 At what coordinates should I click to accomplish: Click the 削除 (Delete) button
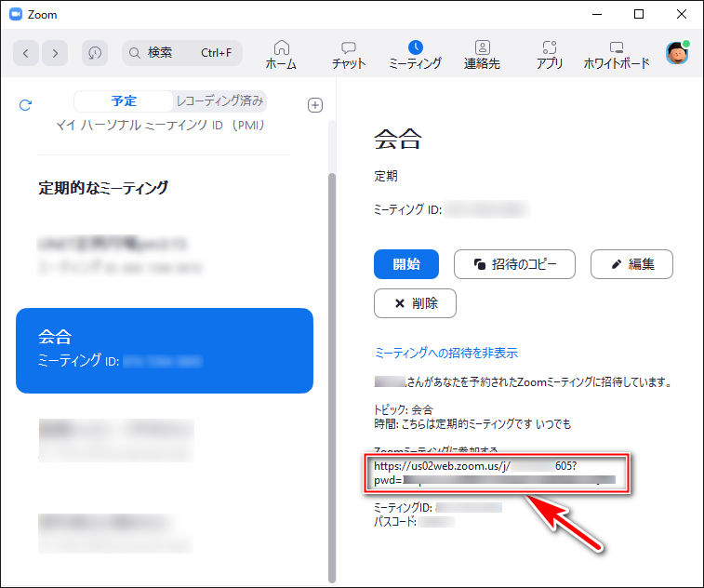(x=415, y=303)
